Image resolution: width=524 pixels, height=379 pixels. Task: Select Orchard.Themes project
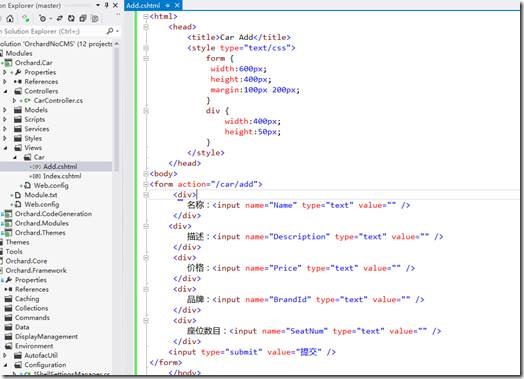coord(40,232)
